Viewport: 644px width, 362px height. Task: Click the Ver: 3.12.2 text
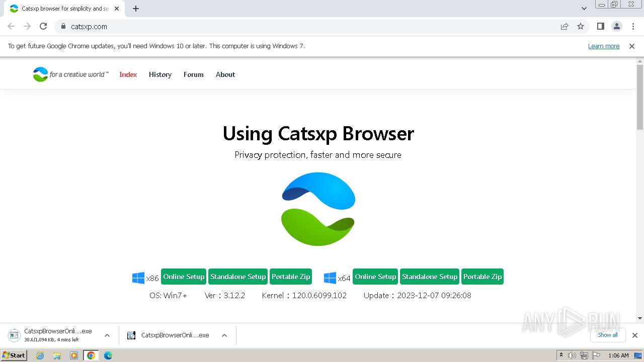pos(225,296)
